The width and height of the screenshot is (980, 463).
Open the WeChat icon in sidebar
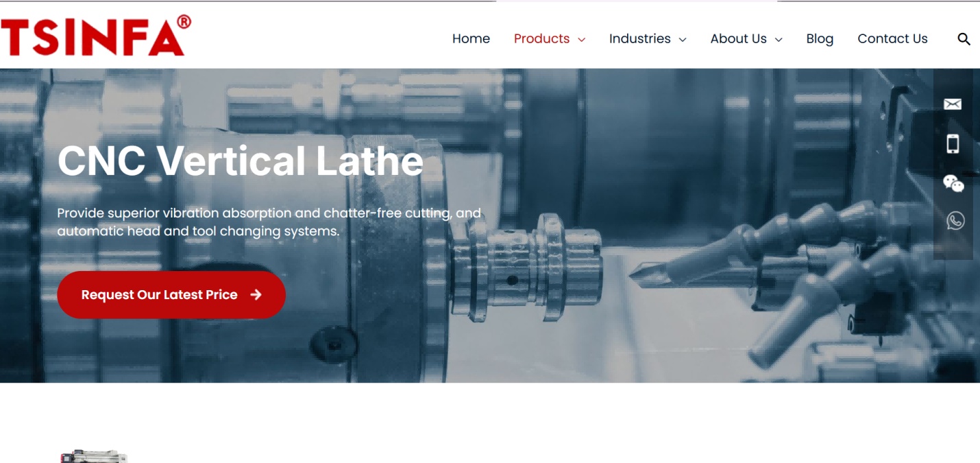pos(953,183)
